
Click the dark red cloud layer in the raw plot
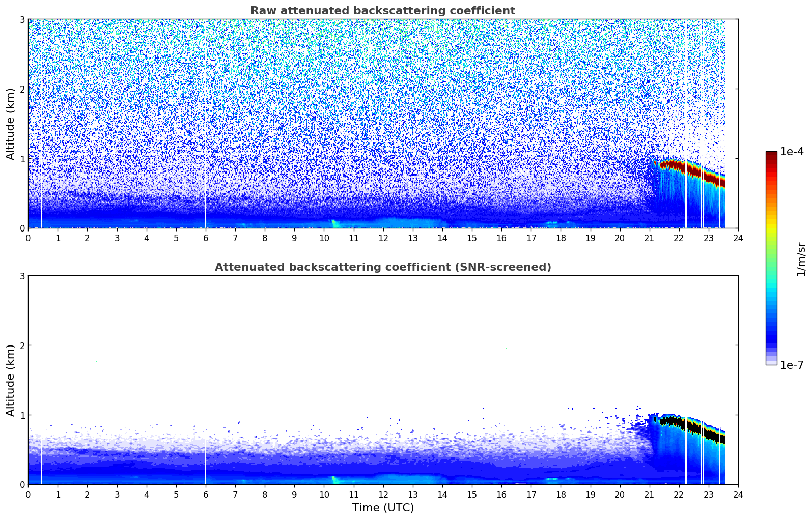pos(692,171)
